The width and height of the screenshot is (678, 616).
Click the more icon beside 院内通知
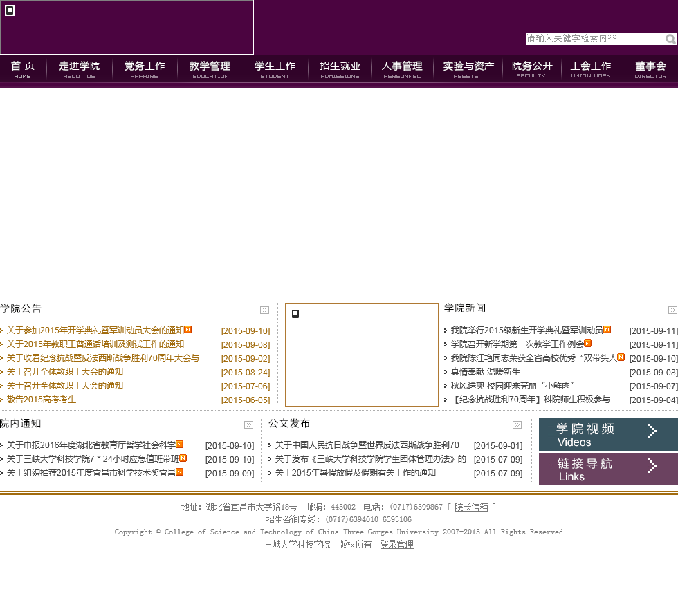coord(248,425)
